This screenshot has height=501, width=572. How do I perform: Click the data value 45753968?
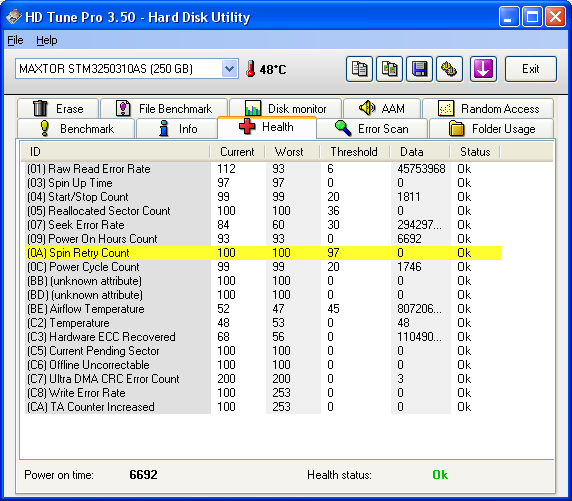coord(421,169)
